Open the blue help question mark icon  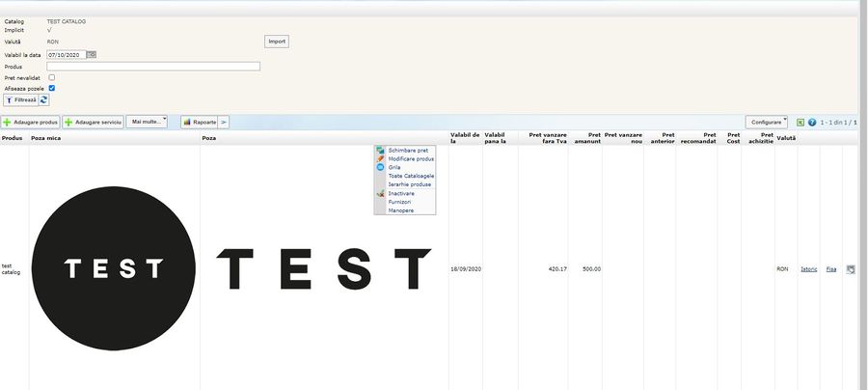tap(812, 123)
